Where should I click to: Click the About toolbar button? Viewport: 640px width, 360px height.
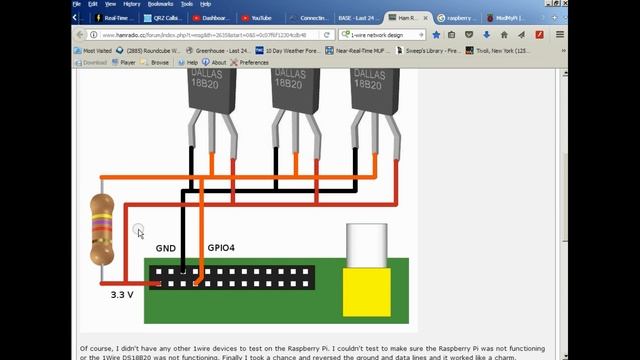(214, 62)
